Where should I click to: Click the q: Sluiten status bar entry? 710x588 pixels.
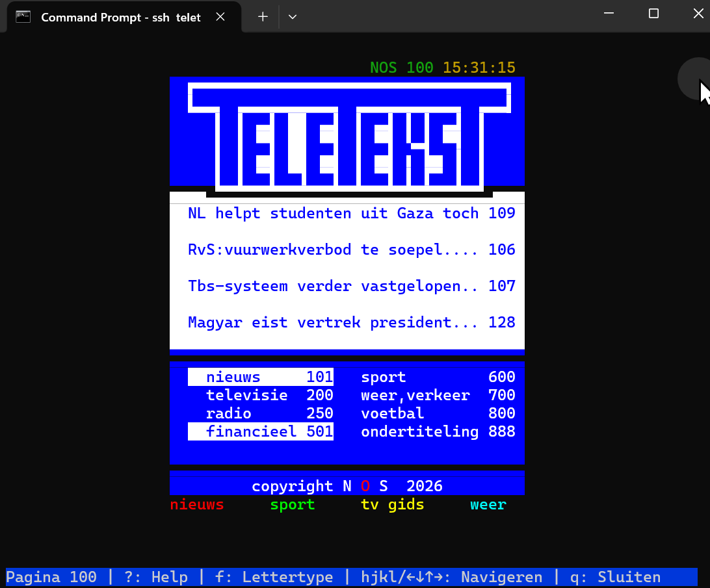tap(615, 577)
